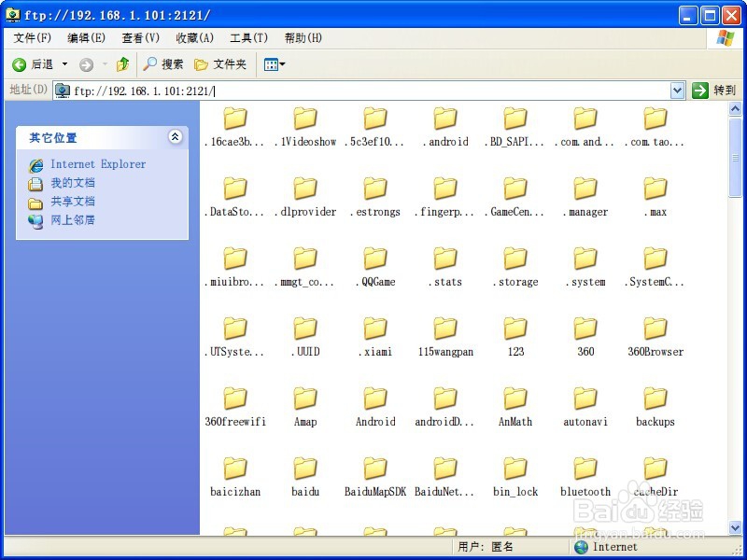Open the 文件(F) menu
747x560 pixels.
[x=33, y=37]
